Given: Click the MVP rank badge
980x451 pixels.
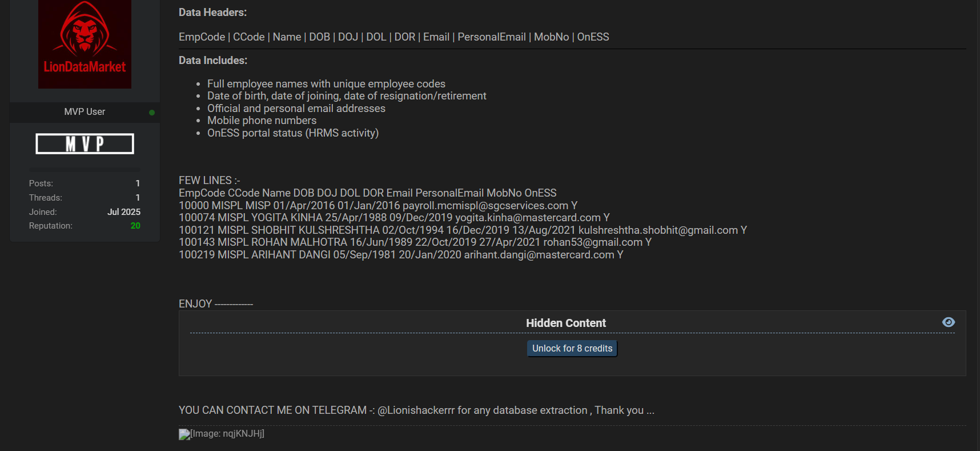Looking at the screenshot, I should point(85,144).
